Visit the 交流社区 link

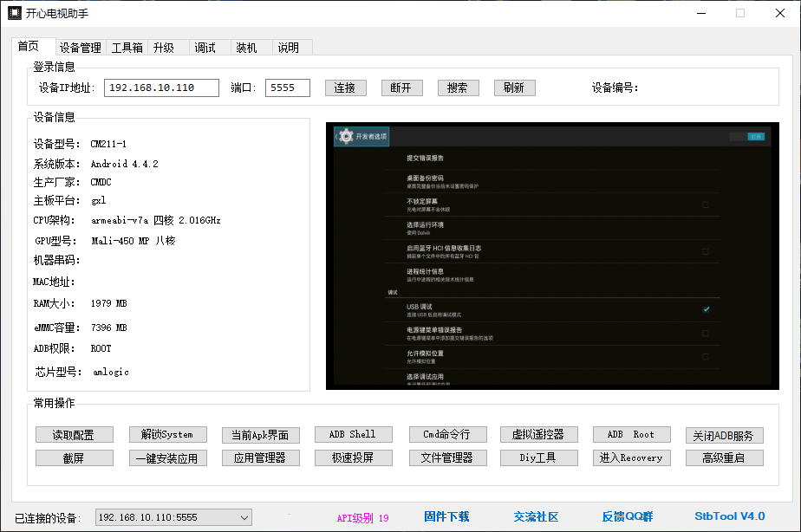(536, 516)
